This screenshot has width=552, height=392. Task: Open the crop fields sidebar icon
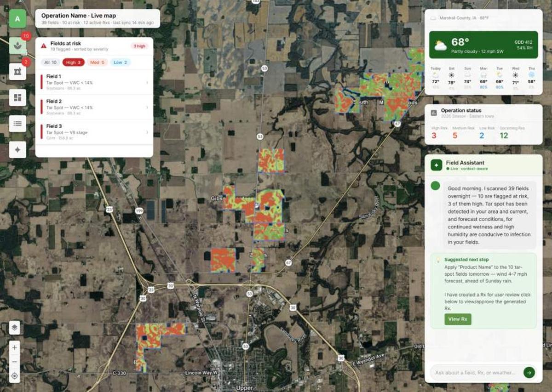(17, 45)
